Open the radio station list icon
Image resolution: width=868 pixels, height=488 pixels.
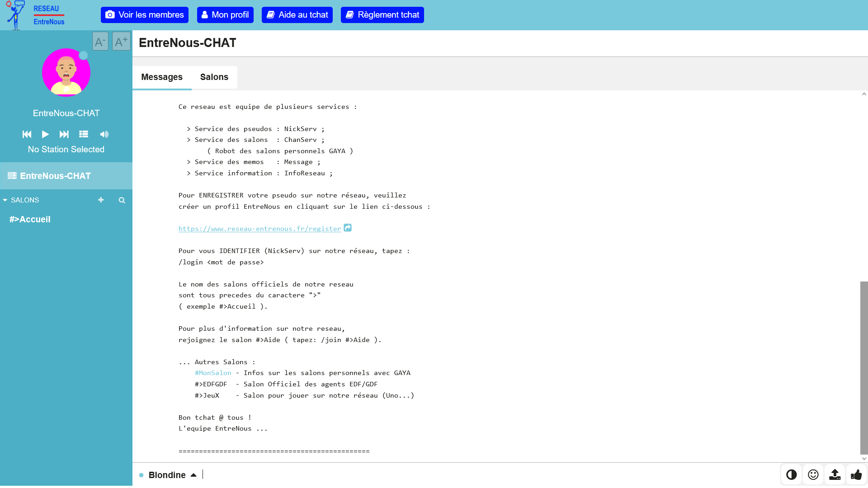tap(84, 134)
